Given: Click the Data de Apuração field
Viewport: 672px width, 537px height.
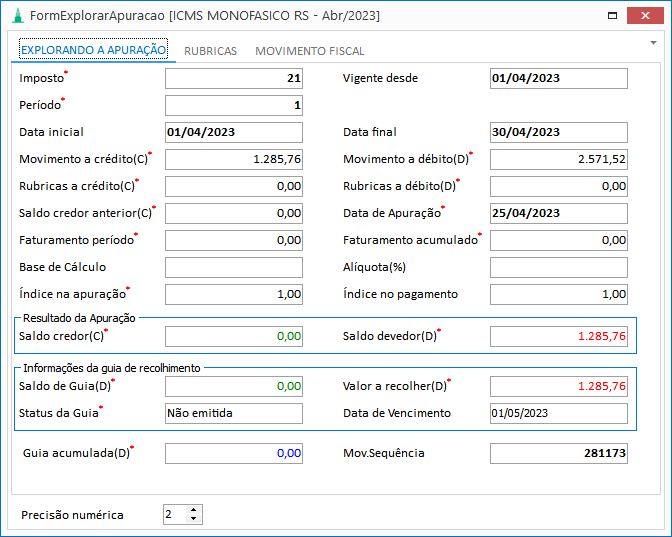Looking at the screenshot, I should coord(558,213).
